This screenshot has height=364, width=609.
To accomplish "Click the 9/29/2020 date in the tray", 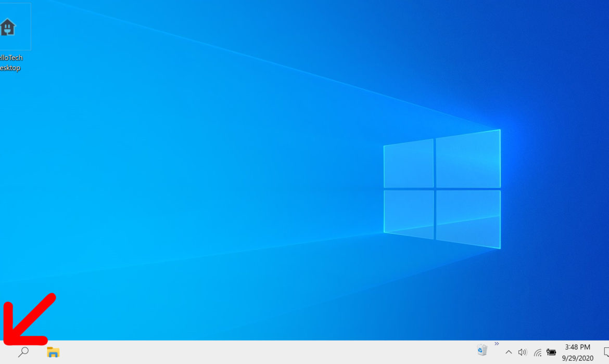I will (x=578, y=358).
